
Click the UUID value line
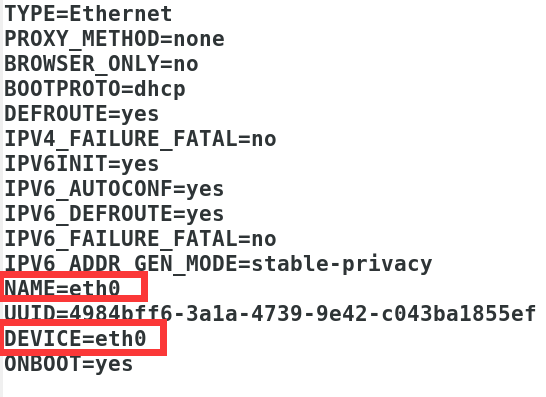tap(270, 314)
